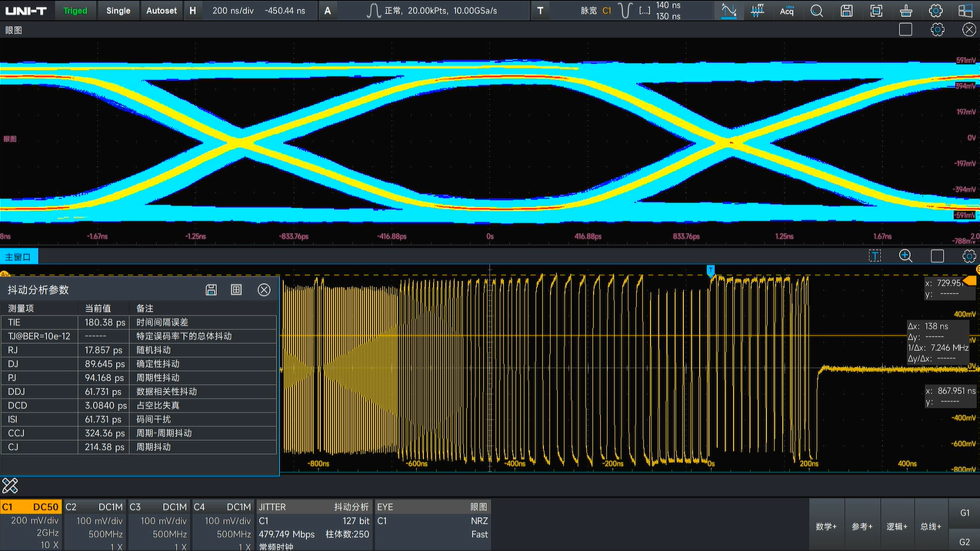Click the orange trigger level marker at right edge
The image size is (980, 551).
[x=971, y=282]
